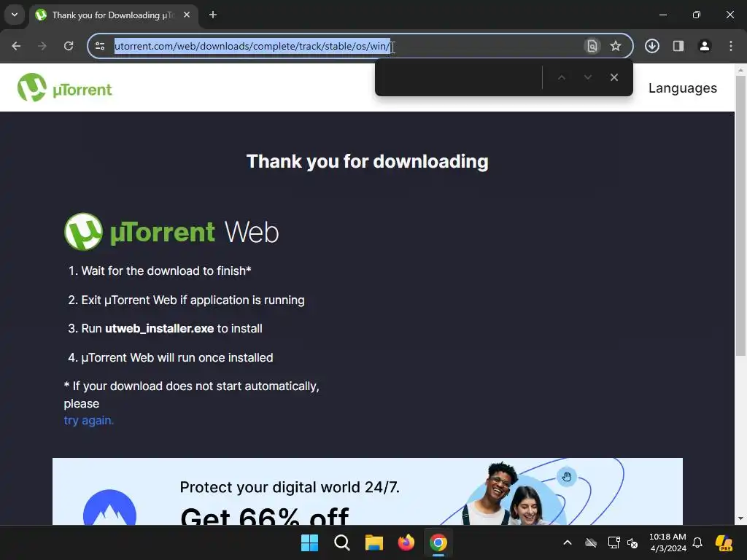The width and height of the screenshot is (747, 560).
Task: Click the browser back arrow
Action: point(16,46)
